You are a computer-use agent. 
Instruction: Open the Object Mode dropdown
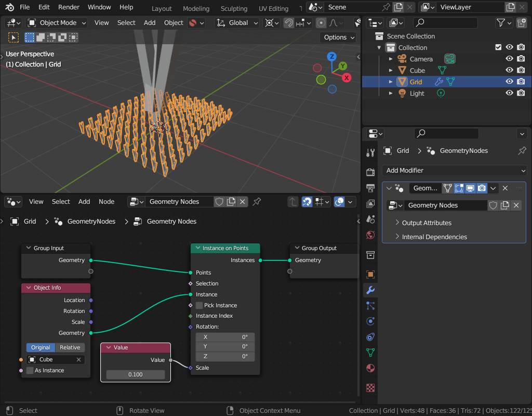tap(57, 23)
